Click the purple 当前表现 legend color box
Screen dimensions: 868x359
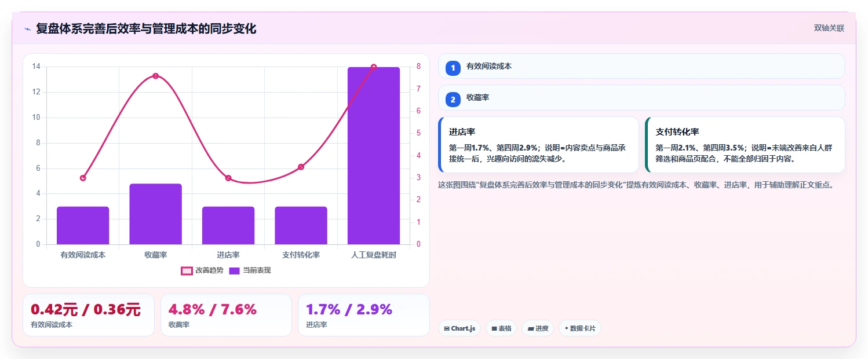[235, 270]
